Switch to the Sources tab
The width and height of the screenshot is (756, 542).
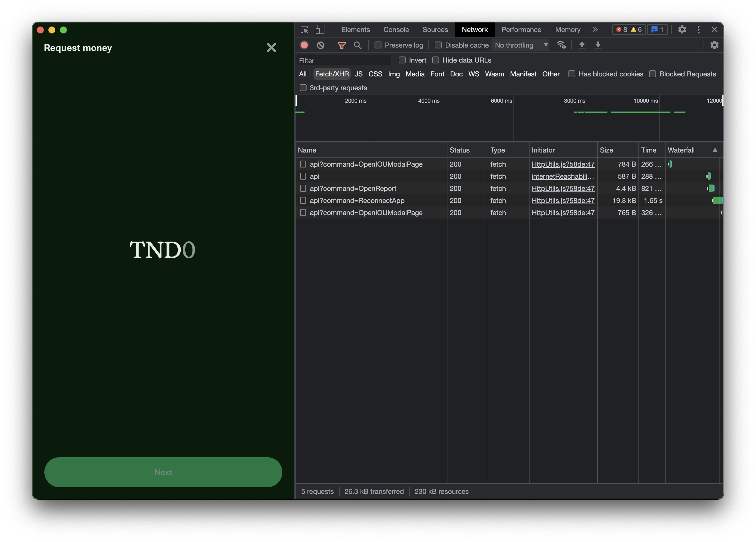[435, 30]
